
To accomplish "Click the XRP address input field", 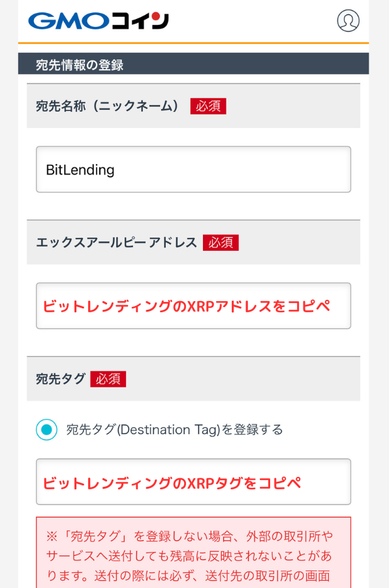I will [193, 306].
